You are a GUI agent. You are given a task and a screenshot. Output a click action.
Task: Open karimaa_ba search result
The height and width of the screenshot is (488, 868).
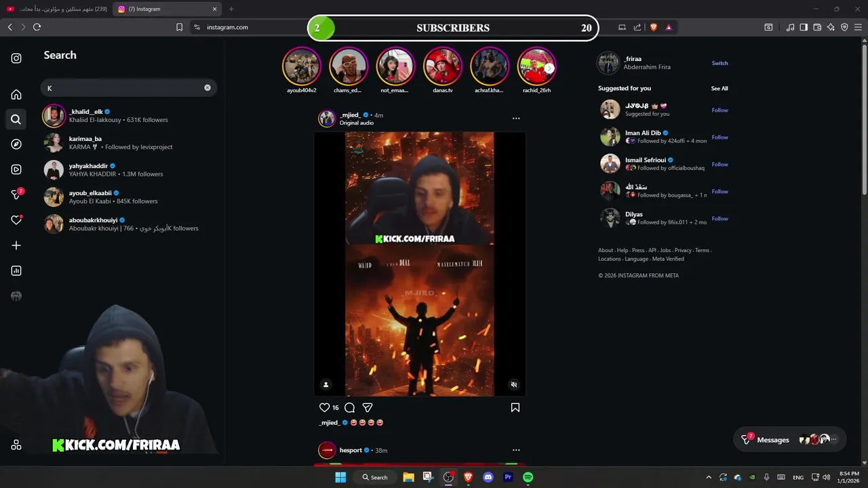click(x=129, y=143)
